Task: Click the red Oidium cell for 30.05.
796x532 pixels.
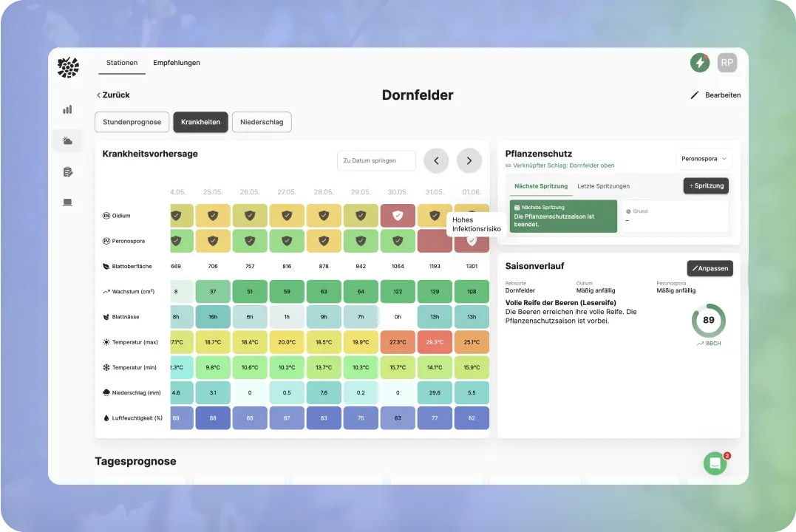Action: click(x=398, y=216)
